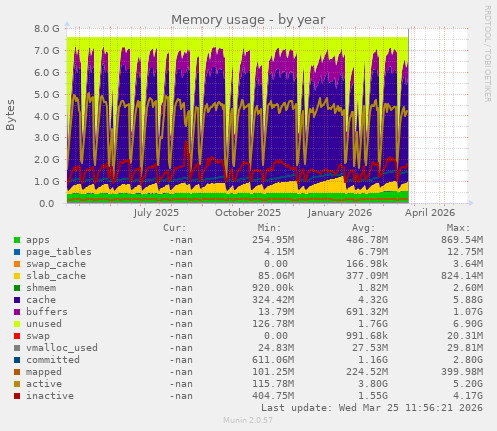The height and width of the screenshot is (431, 497).
Task: Select the active legend label
Action: 44,384
